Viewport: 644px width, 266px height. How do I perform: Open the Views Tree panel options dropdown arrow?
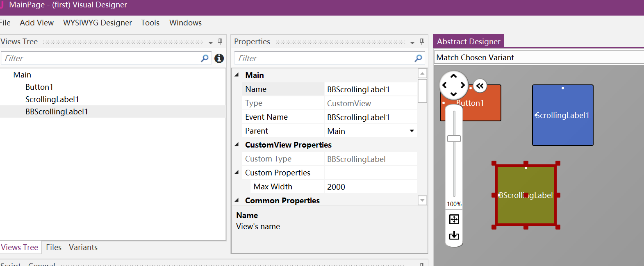point(211,42)
